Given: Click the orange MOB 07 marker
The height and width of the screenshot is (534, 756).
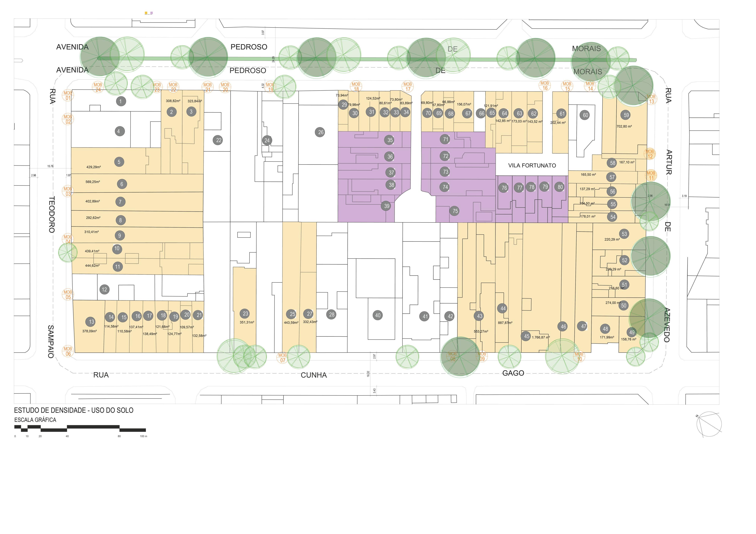Looking at the screenshot, I should pos(282,358).
